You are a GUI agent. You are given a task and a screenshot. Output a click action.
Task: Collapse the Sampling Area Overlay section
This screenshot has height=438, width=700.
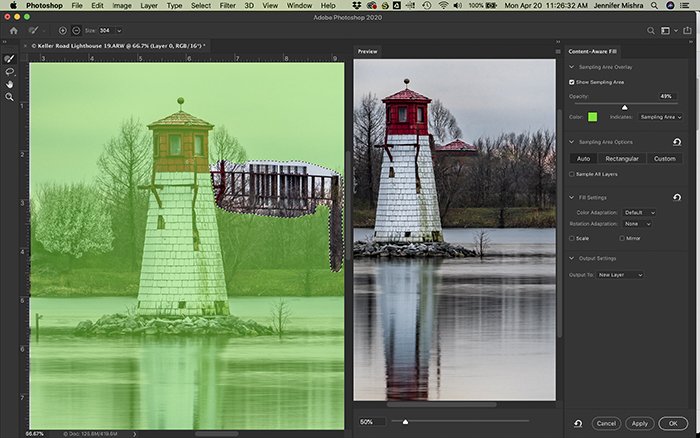pyautogui.click(x=571, y=67)
